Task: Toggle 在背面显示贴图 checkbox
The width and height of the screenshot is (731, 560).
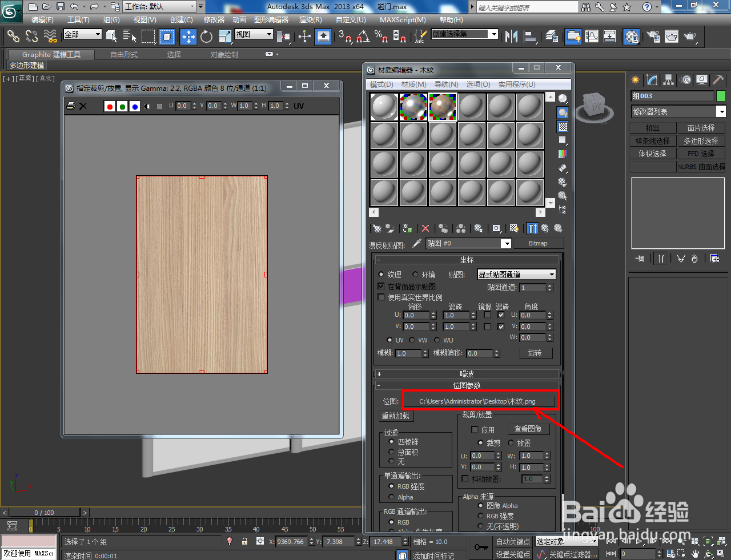Action: click(381, 286)
